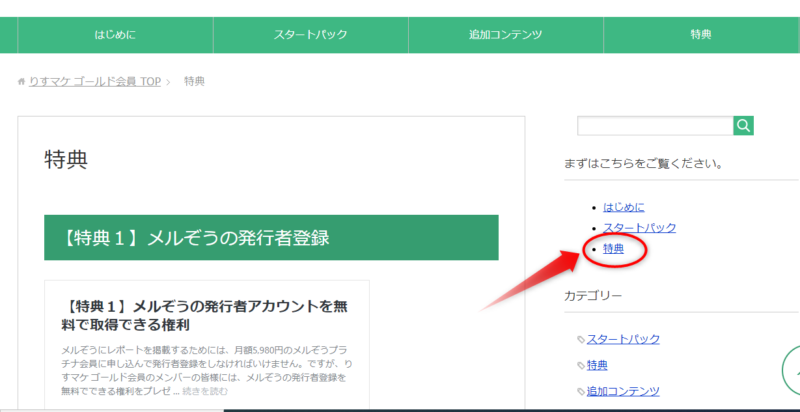Open the スタートパック navigation menu item
This screenshot has width=800, height=412.
311,35
